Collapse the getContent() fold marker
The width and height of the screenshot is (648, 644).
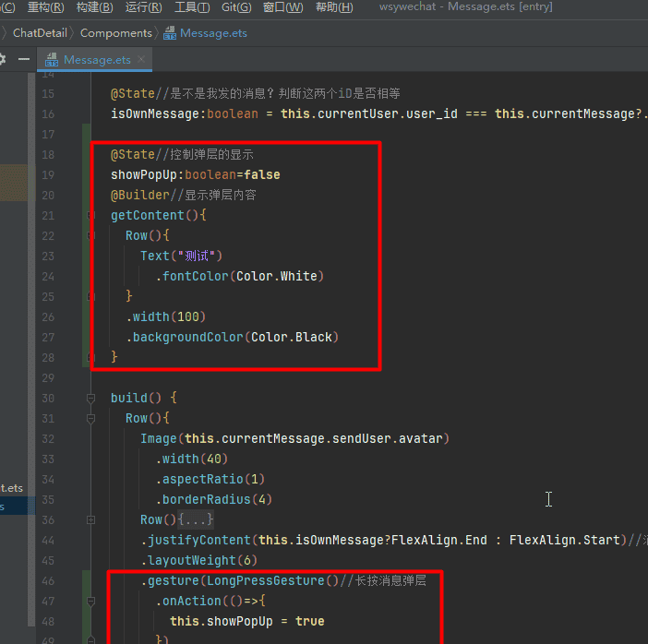pos(90,216)
